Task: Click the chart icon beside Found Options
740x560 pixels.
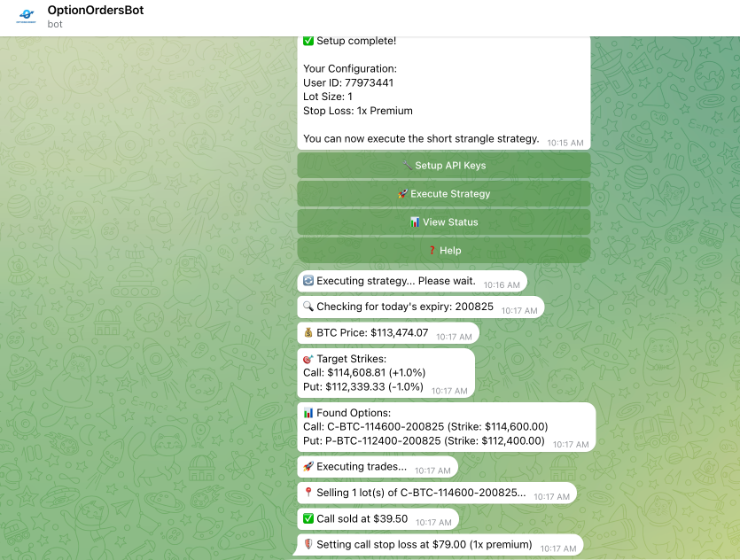Action: click(308, 413)
